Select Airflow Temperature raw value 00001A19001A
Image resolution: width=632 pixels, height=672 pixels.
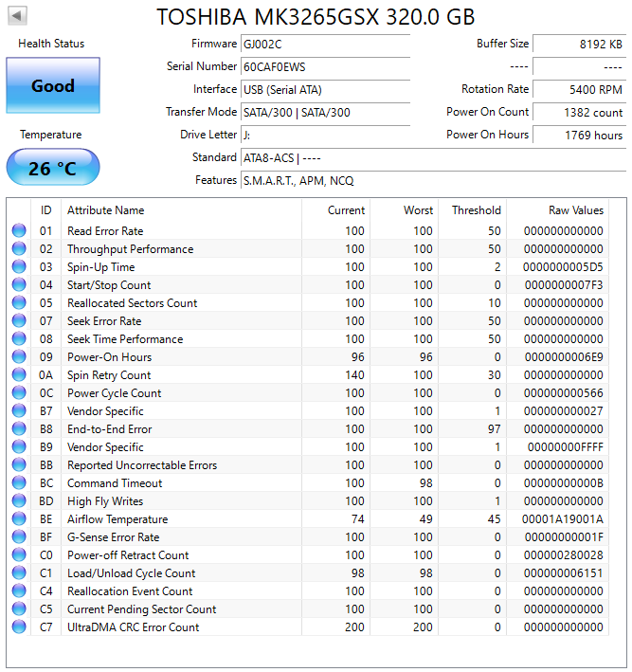(x=563, y=519)
